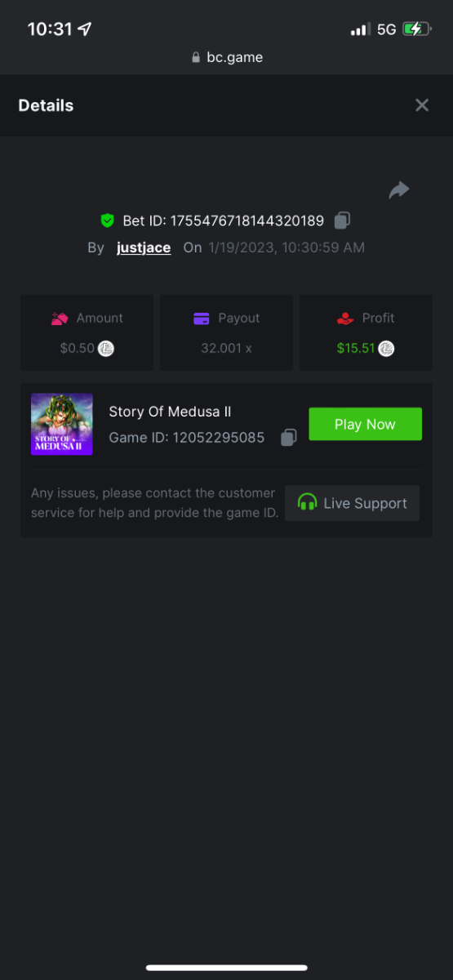Click the pink Amount icon
Viewport: 453px width, 980px height.
(x=60, y=318)
